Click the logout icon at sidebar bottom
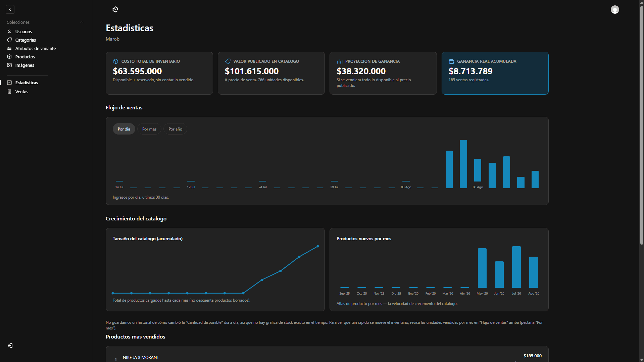Image resolution: width=644 pixels, height=362 pixels. 10,346
